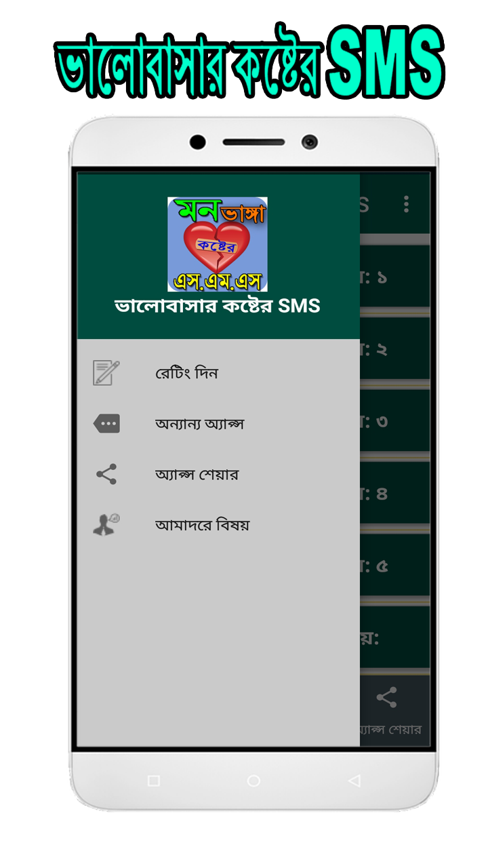Tap the broken heart app logo thumbnail

(x=218, y=244)
